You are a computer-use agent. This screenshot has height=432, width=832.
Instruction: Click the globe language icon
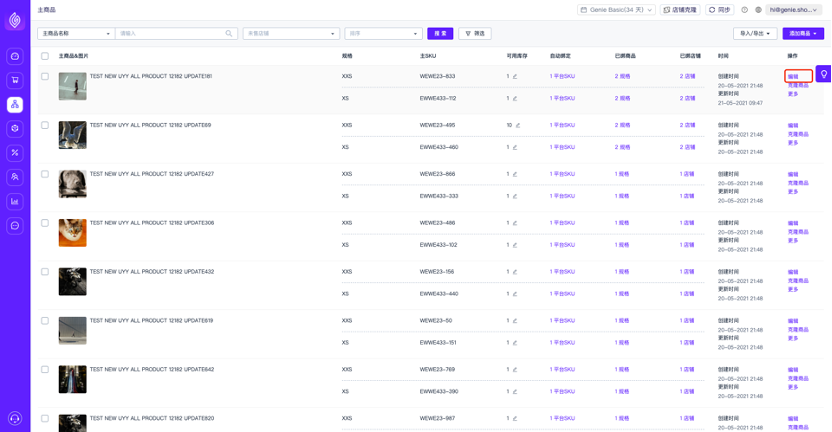(758, 10)
